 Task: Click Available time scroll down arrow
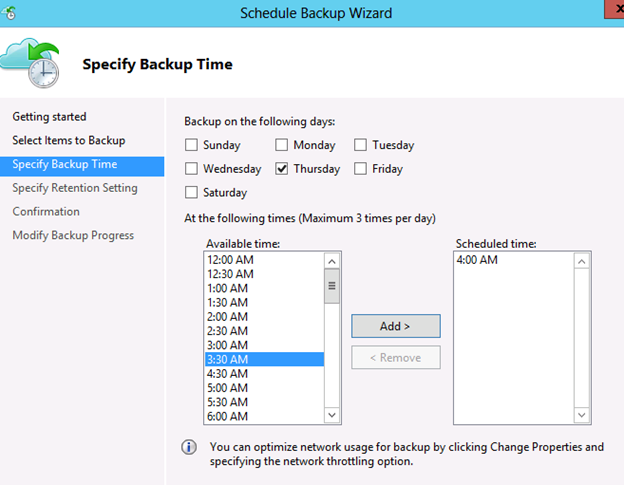click(332, 415)
